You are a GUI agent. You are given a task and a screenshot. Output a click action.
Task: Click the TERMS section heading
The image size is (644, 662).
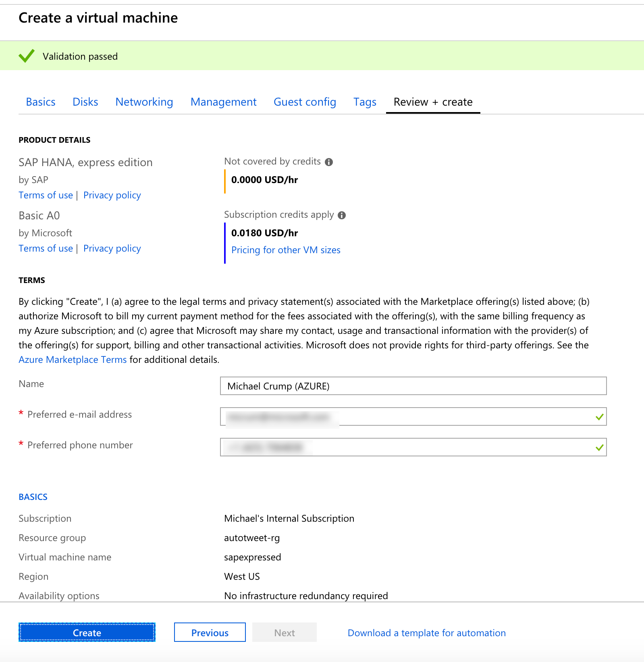pos(32,280)
